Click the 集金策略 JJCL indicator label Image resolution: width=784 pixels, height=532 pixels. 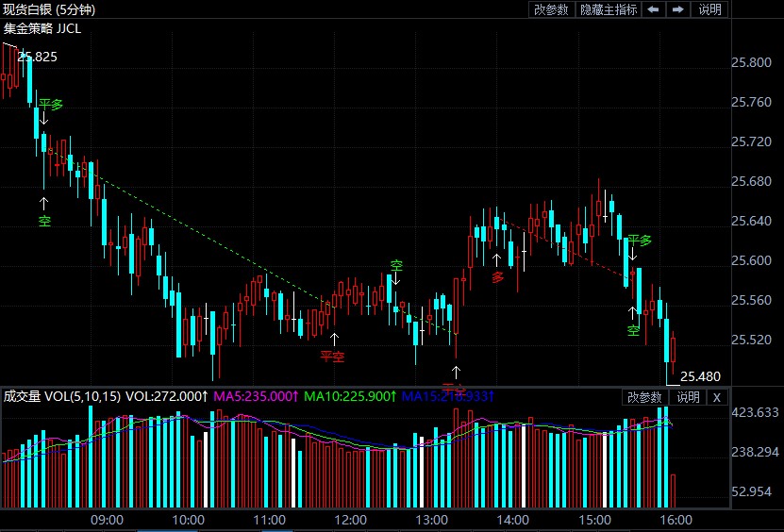42,27
